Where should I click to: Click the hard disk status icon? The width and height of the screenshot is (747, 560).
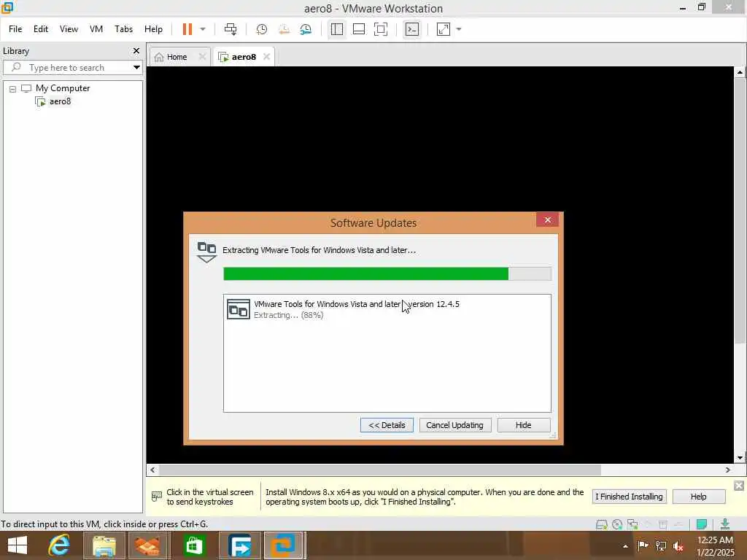pos(602,524)
